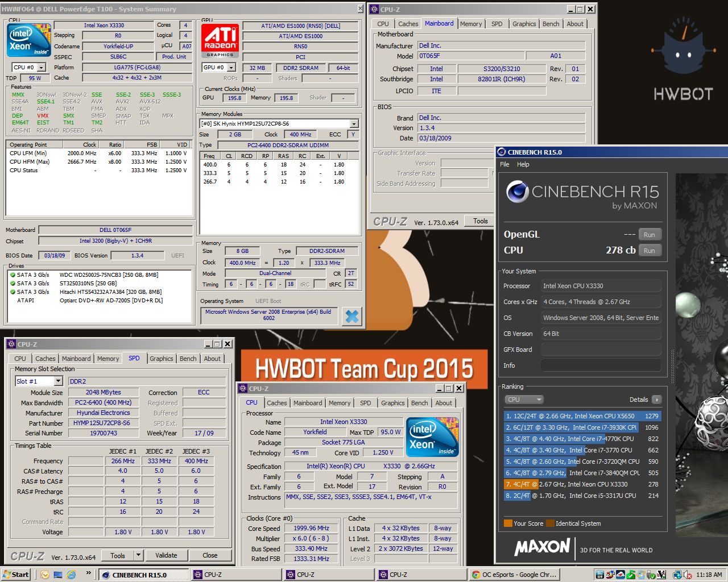
Task: Expand ranking Details arrow in Cinebench
Action: [657, 400]
